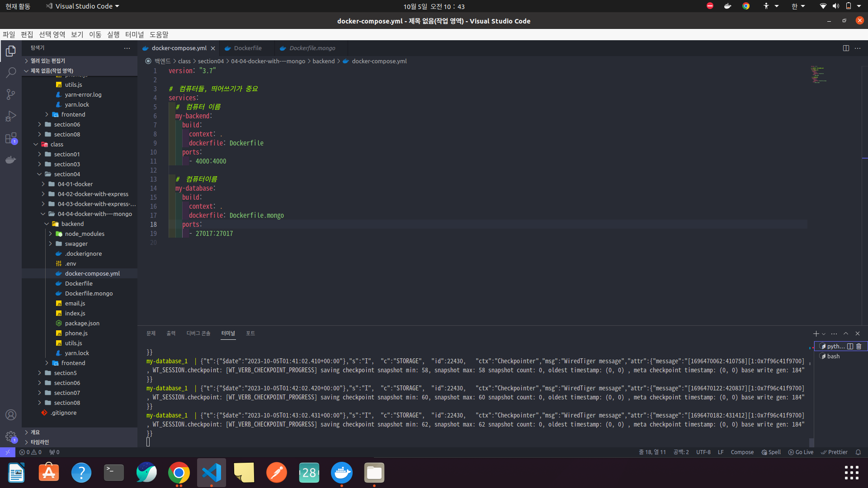
Task: Click the Go Live icon in status bar
Action: (x=801, y=452)
